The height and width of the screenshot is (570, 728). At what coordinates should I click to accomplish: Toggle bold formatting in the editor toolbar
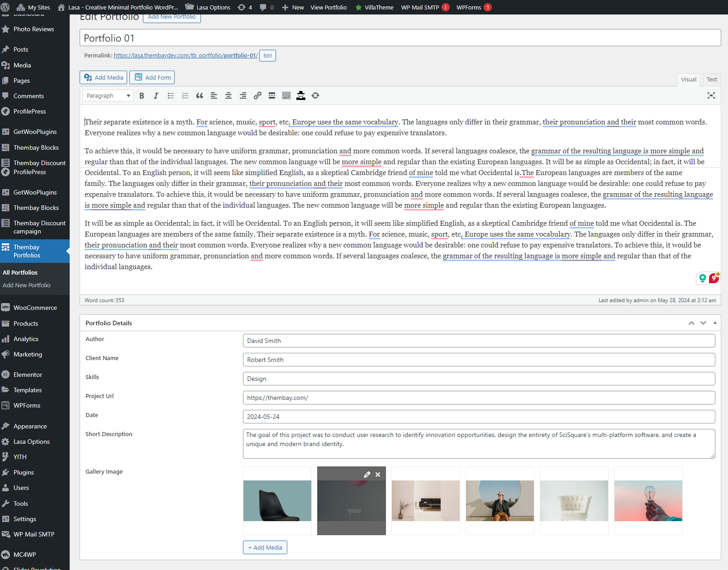coord(142,96)
